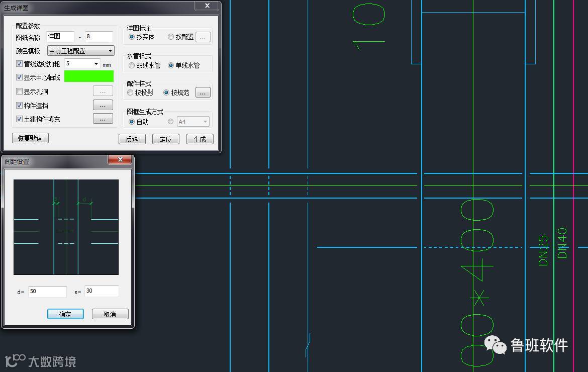Click the spacing preview diagram

tap(66, 227)
